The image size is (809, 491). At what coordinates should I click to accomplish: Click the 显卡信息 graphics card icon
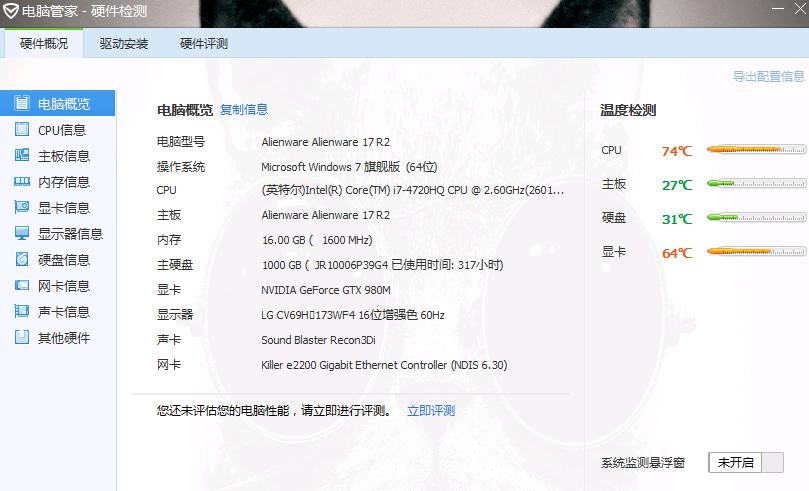(x=22, y=207)
